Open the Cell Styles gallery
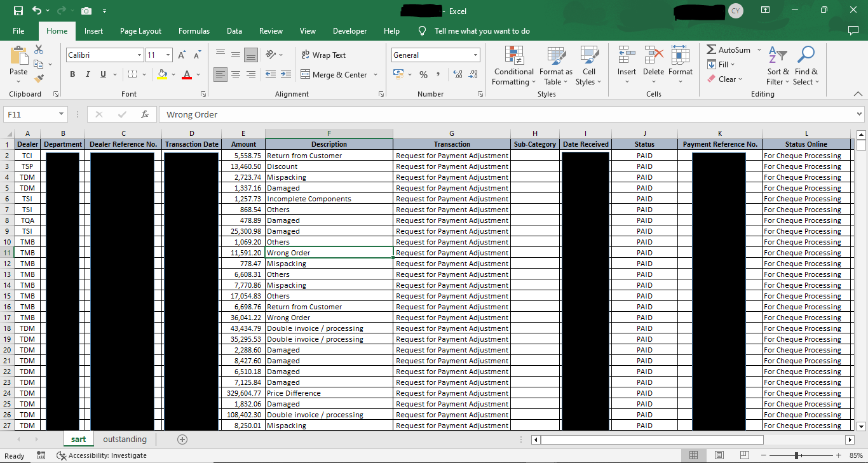This screenshot has height=463, width=868. click(589, 66)
